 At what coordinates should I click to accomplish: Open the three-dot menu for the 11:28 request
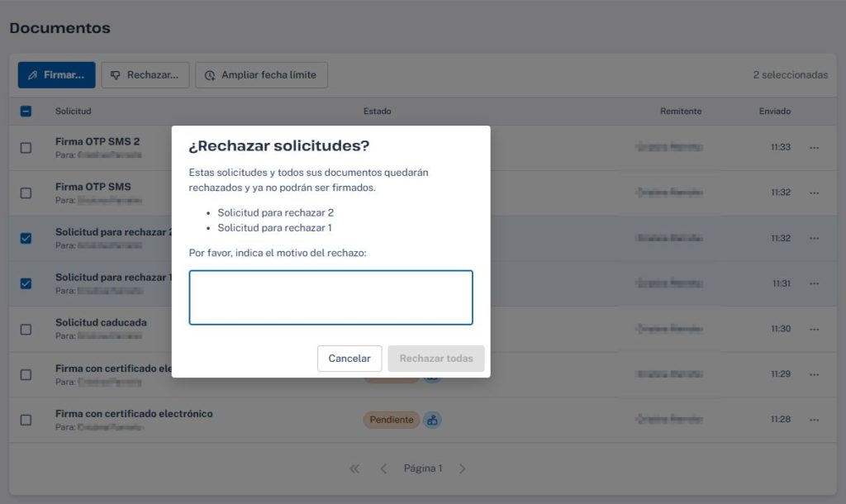click(x=814, y=419)
